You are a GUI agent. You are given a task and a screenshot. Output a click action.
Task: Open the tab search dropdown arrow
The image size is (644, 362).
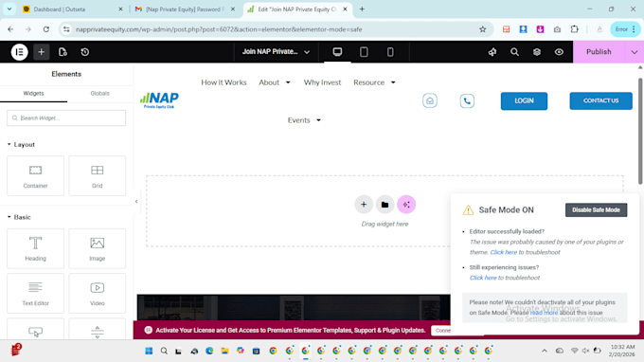click(x=9, y=9)
